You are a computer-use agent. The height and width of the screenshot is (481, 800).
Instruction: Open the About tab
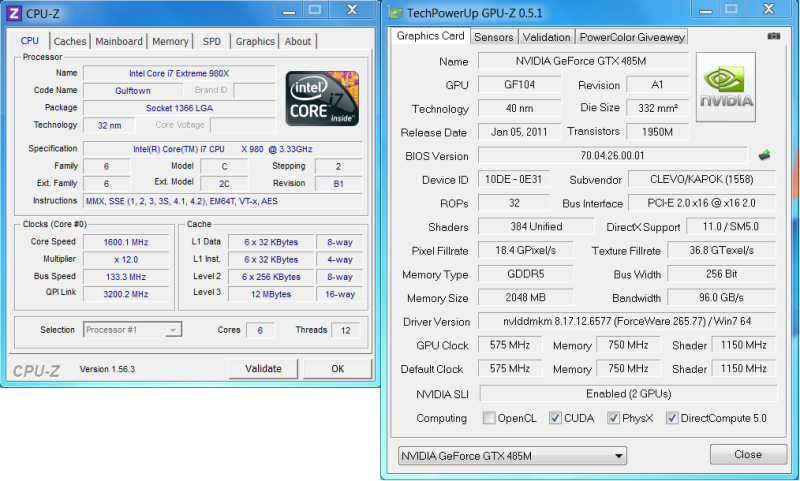coord(297,41)
